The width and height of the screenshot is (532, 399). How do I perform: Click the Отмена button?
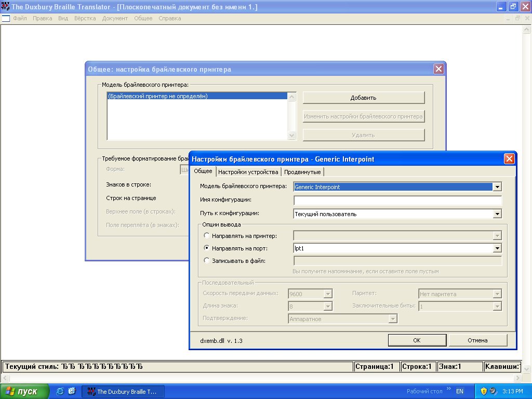(478, 340)
